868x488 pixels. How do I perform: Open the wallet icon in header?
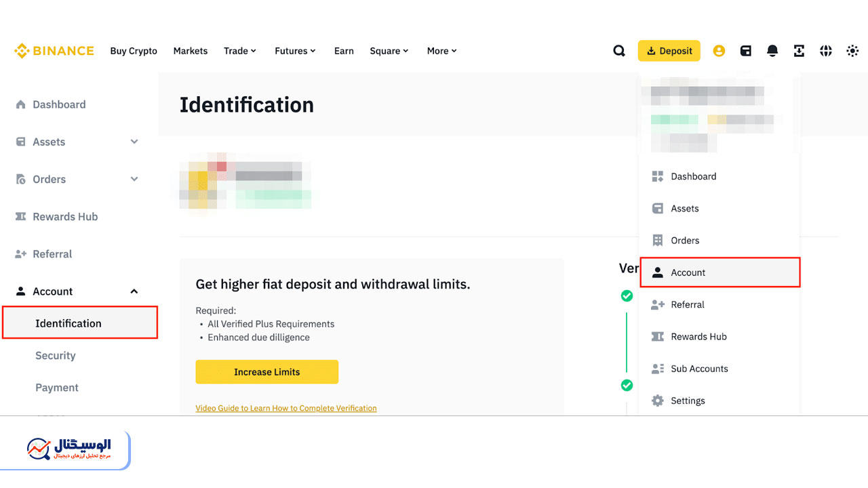[746, 51]
